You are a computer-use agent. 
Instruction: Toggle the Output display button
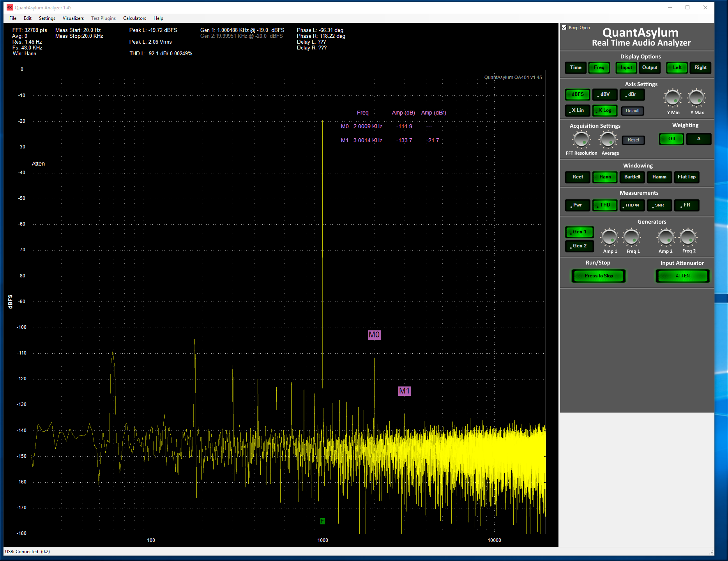tap(650, 67)
